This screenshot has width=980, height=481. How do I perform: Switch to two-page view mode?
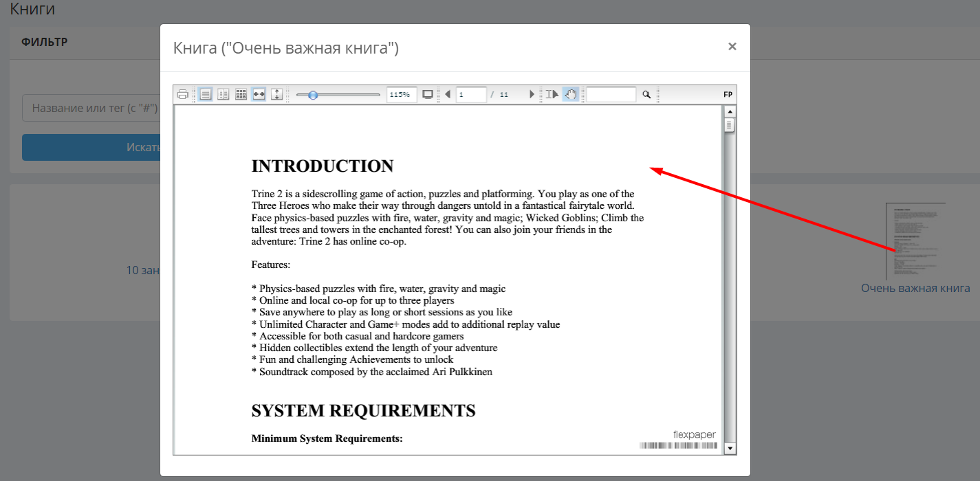224,95
